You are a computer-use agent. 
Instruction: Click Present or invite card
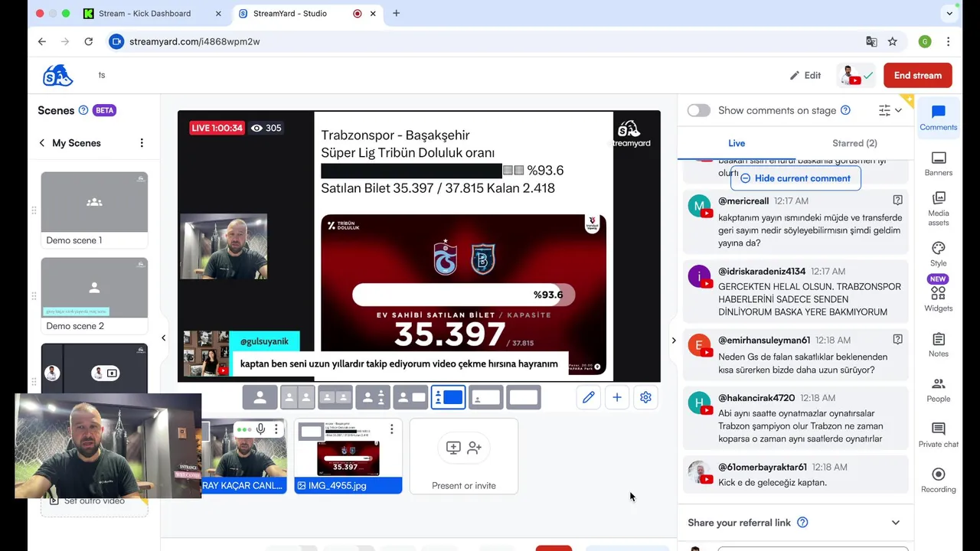click(x=464, y=456)
